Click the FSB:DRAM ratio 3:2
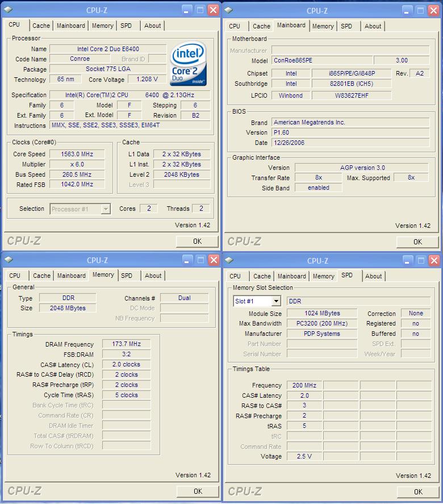This screenshot has height=504, width=443. click(x=127, y=354)
